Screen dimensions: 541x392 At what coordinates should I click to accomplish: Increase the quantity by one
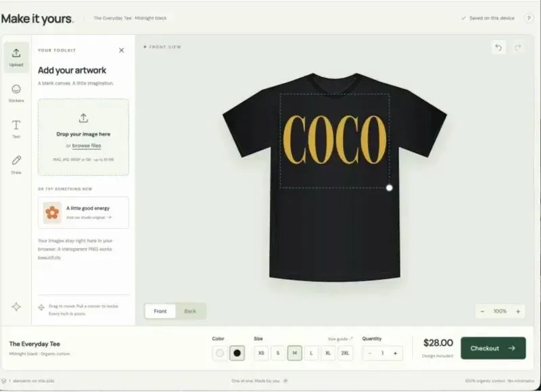pos(396,353)
